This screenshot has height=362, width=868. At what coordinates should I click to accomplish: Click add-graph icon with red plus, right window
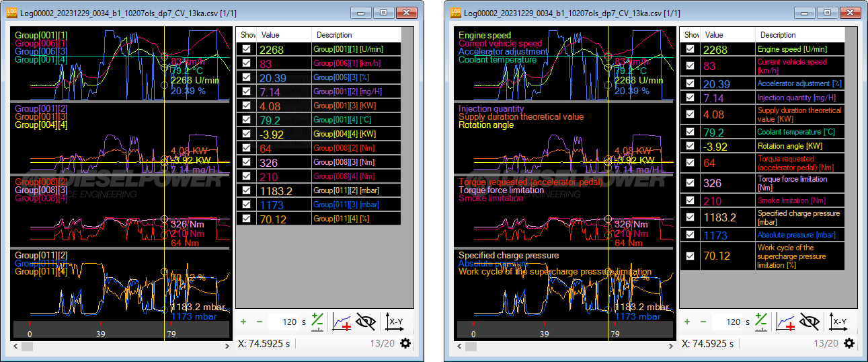click(x=787, y=322)
